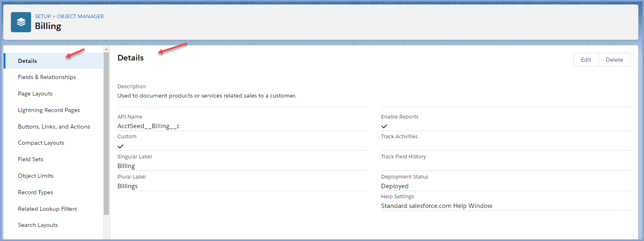Screen dimensions: 644x241
Task: Click the Track Field History label
Action: pyautogui.click(x=404, y=157)
